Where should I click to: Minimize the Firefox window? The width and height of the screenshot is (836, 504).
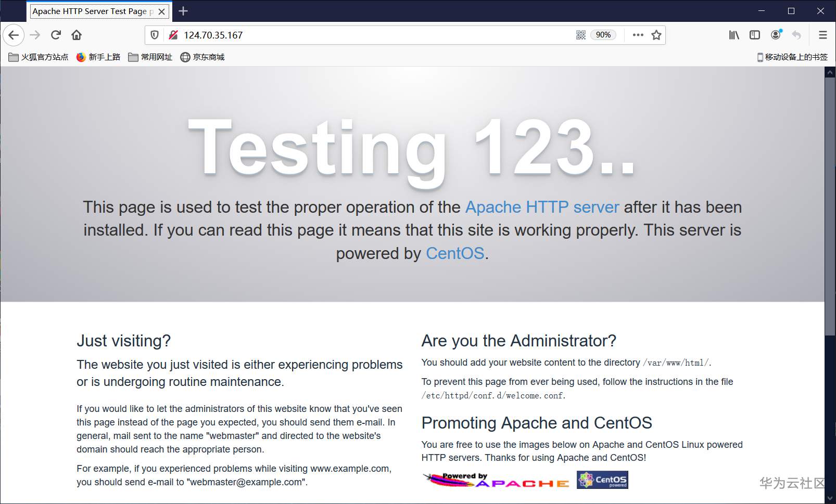coord(762,11)
